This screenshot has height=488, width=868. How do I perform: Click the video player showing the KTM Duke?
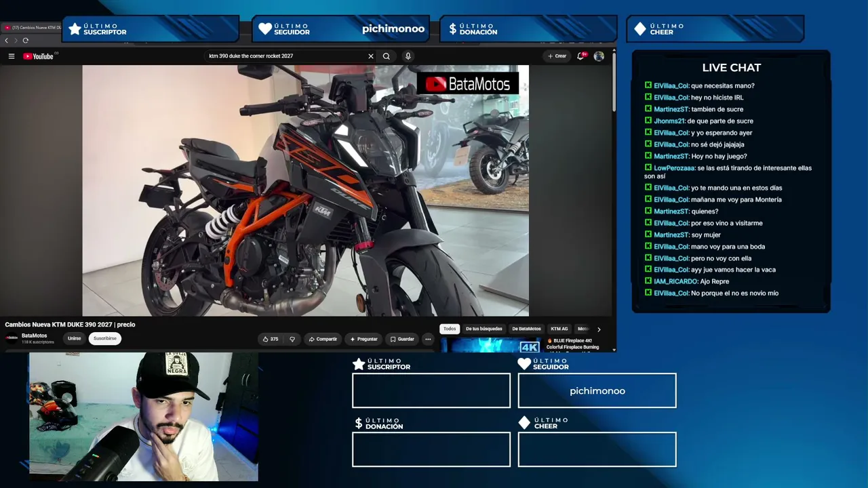click(x=305, y=190)
